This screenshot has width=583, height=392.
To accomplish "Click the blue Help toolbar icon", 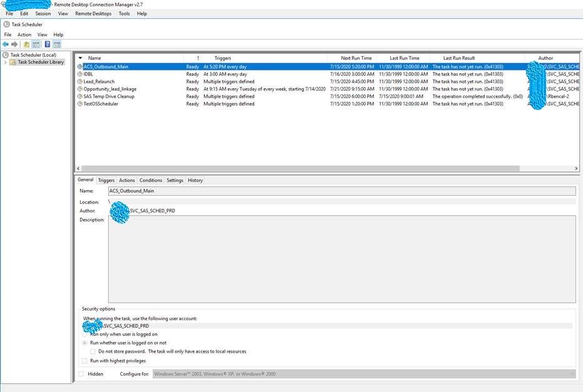I will tap(48, 44).
